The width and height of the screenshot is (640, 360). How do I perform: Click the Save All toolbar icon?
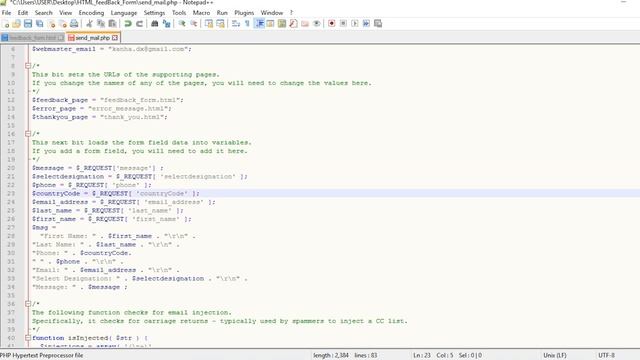pos(40,24)
